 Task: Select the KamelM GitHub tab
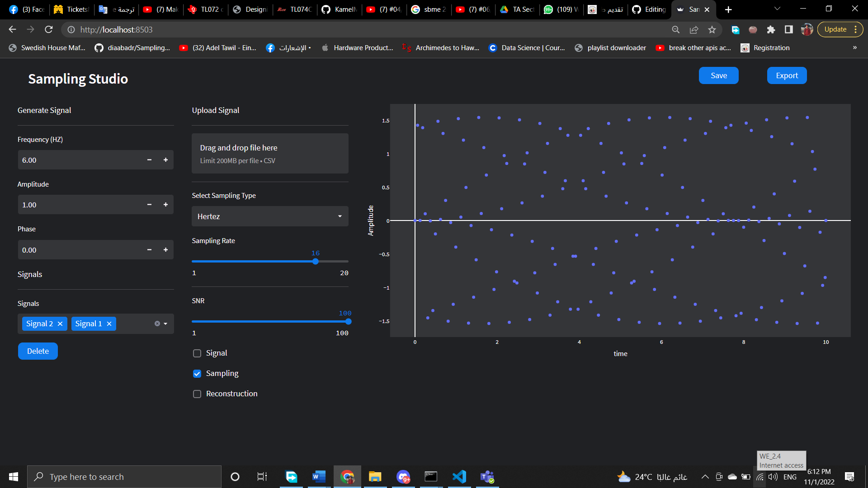coord(340,9)
